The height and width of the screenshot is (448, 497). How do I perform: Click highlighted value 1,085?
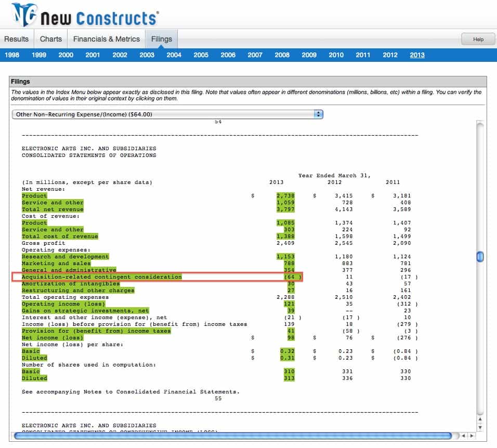pos(285,223)
